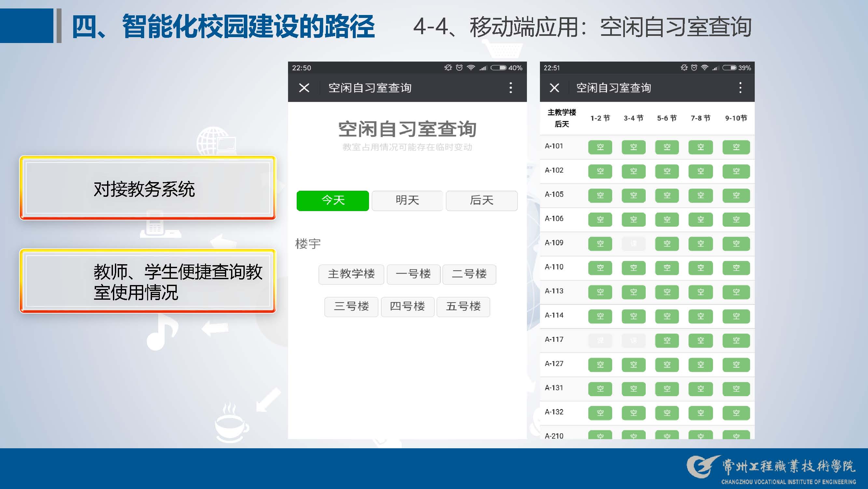
Task: Close the left phone's query page
Action: point(304,88)
